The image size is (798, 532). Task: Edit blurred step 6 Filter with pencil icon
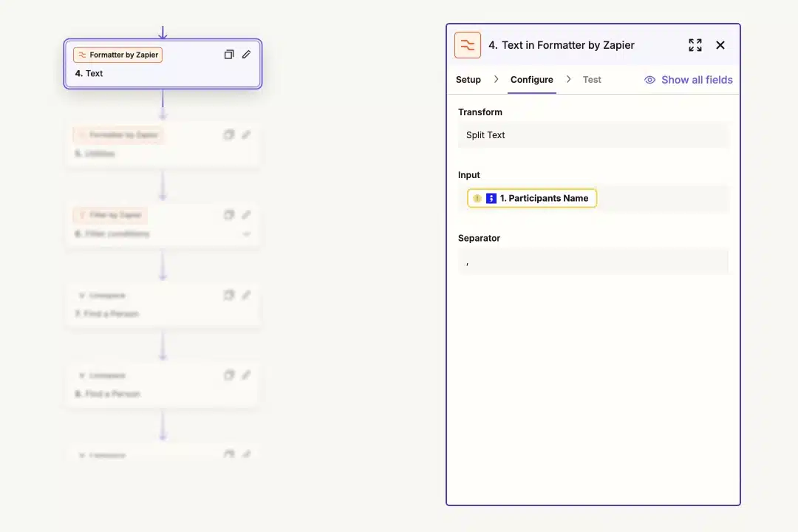tap(246, 215)
